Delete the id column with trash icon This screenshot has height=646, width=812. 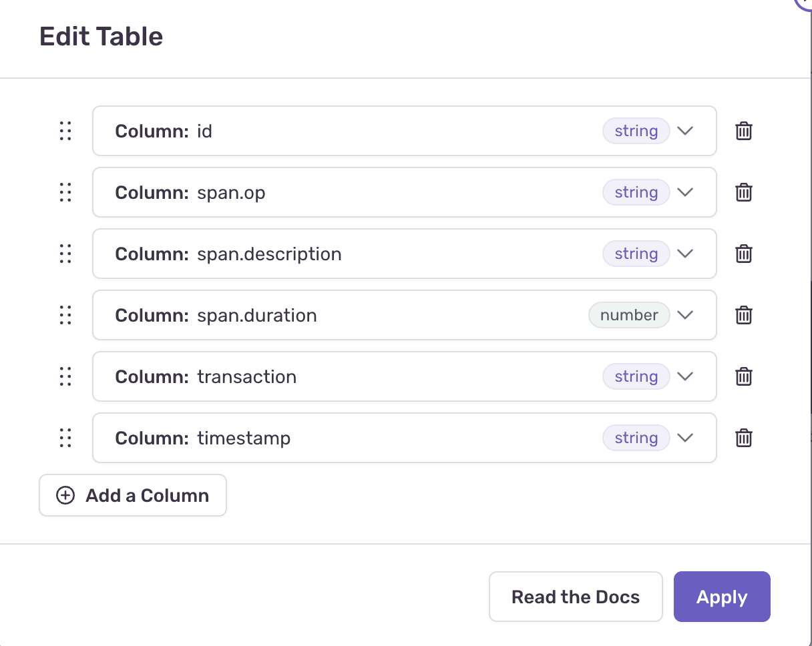(x=744, y=131)
